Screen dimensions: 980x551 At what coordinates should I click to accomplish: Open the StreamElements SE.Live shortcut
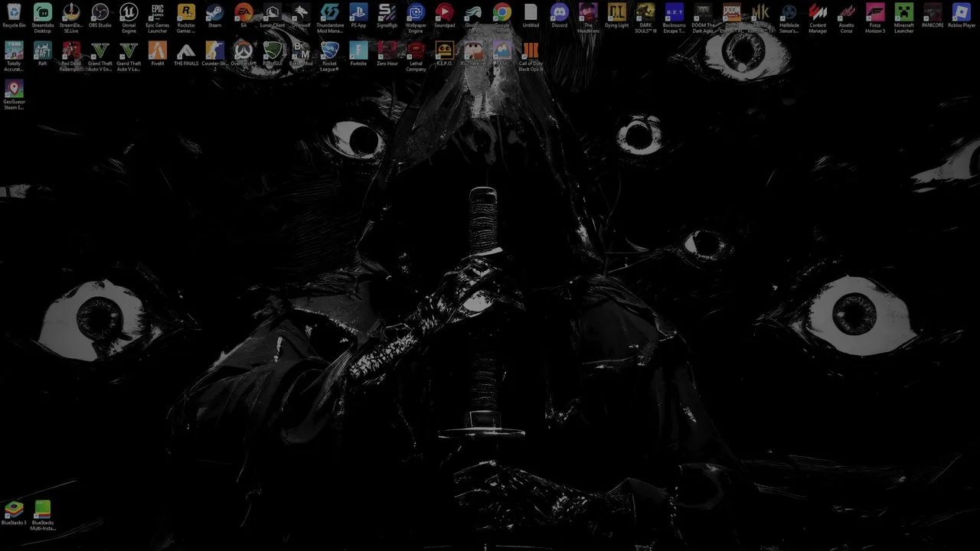(x=71, y=18)
